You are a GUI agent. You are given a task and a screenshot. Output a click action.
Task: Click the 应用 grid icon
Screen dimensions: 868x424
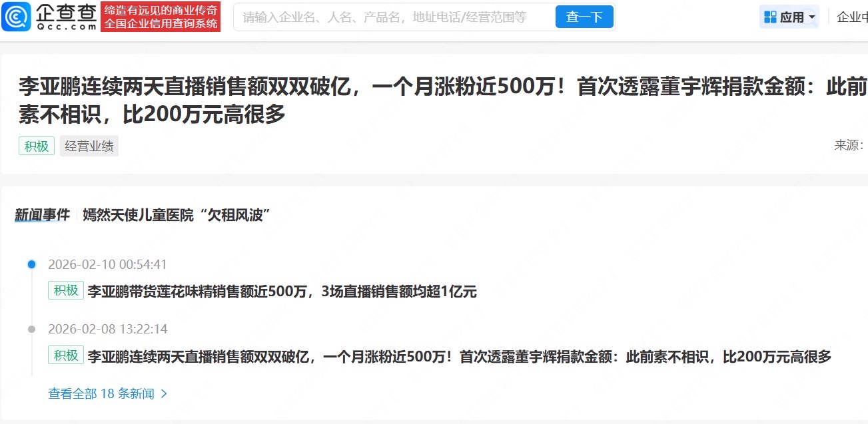770,17
